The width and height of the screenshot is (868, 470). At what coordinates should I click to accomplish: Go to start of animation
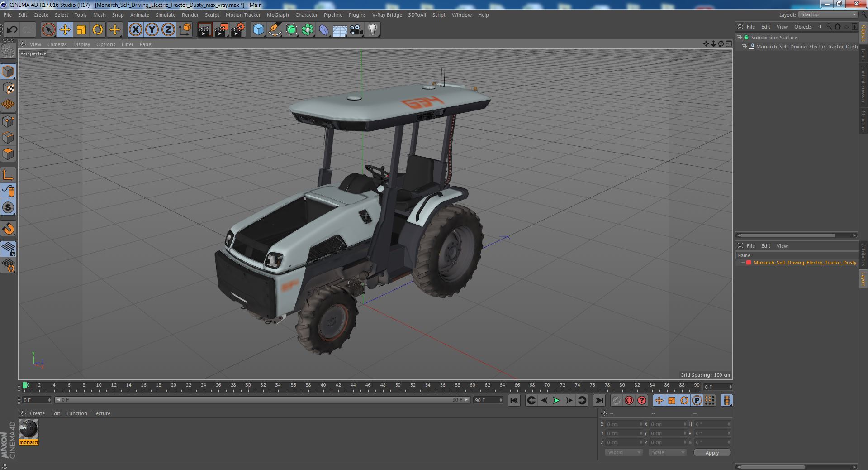pos(514,400)
